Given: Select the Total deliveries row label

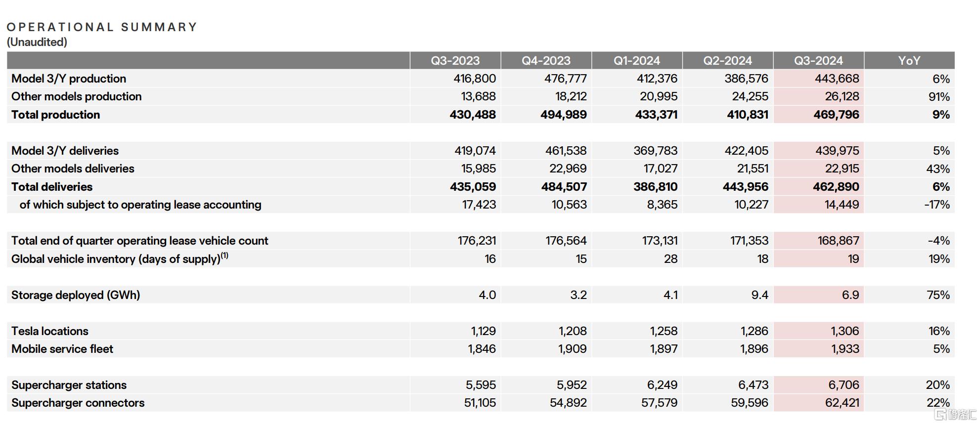Looking at the screenshot, I should click(52, 187).
